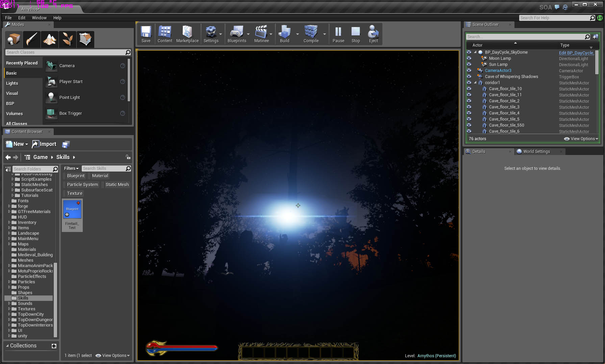Click Edit BP_DayCycle link
Image resolution: width=605 pixels, height=364 pixels.
point(576,53)
